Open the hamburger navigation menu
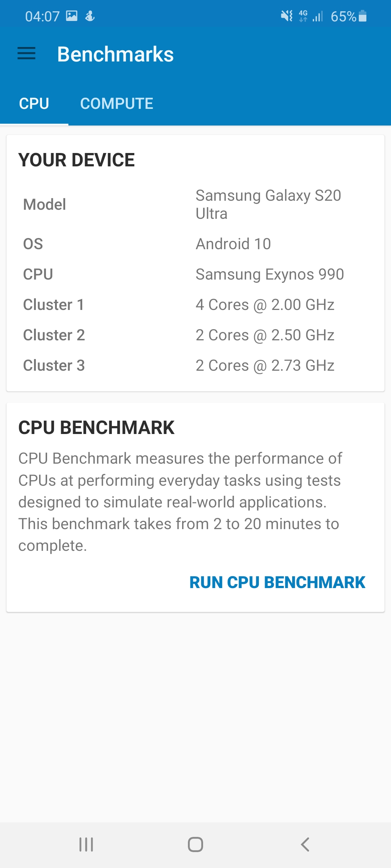 [x=26, y=54]
